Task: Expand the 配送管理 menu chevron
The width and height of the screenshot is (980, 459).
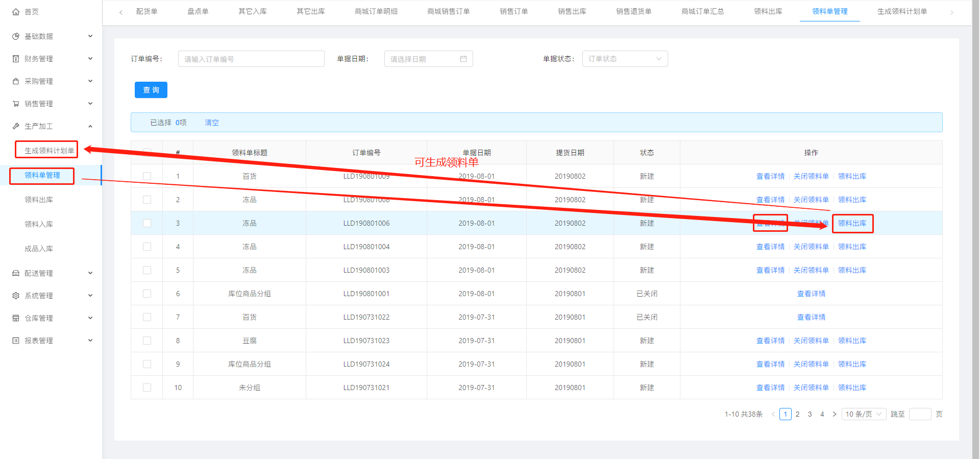Action: [90, 273]
